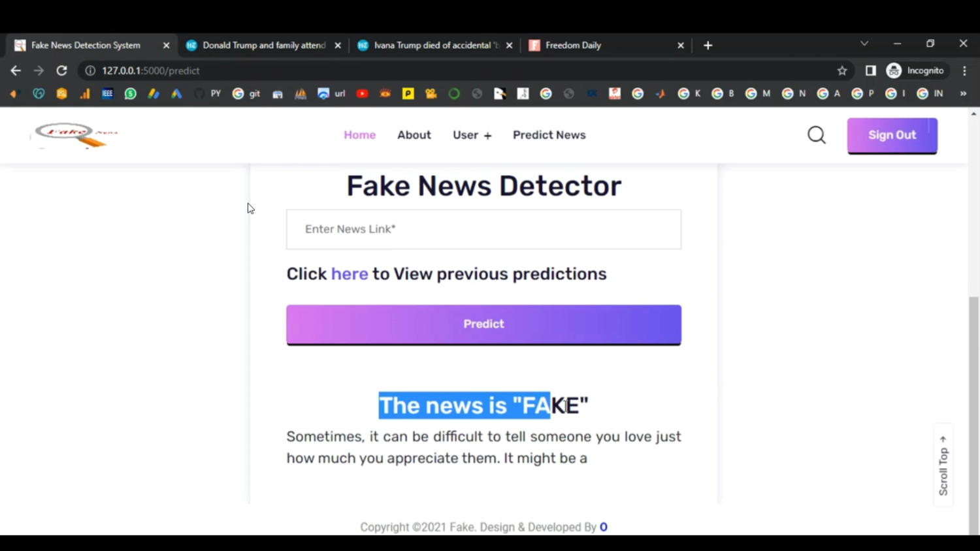Image resolution: width=980 pixels, height=551 pixels.
Task: Open the Google P bookmark
Action: (863, 93)
